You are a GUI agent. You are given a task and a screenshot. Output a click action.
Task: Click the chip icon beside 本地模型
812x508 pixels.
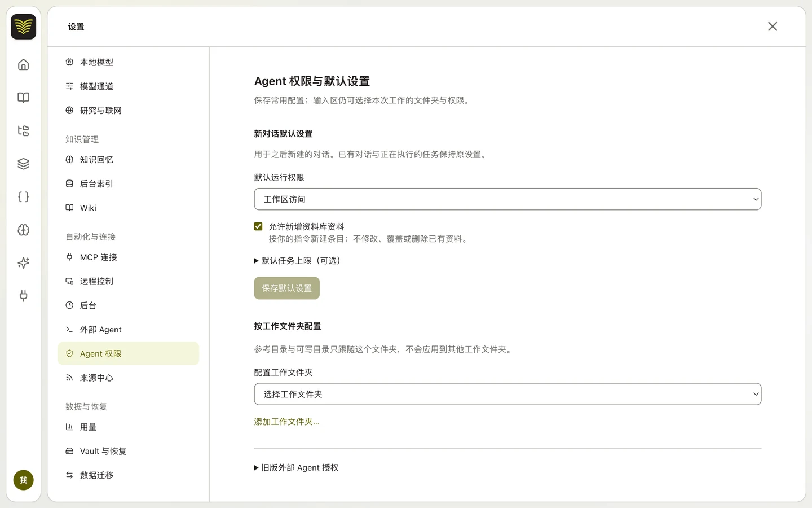point(69,62)
